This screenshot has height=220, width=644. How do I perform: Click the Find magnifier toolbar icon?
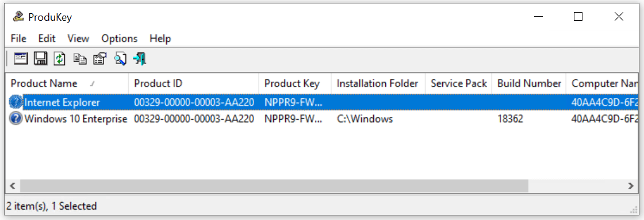[120, 59]
